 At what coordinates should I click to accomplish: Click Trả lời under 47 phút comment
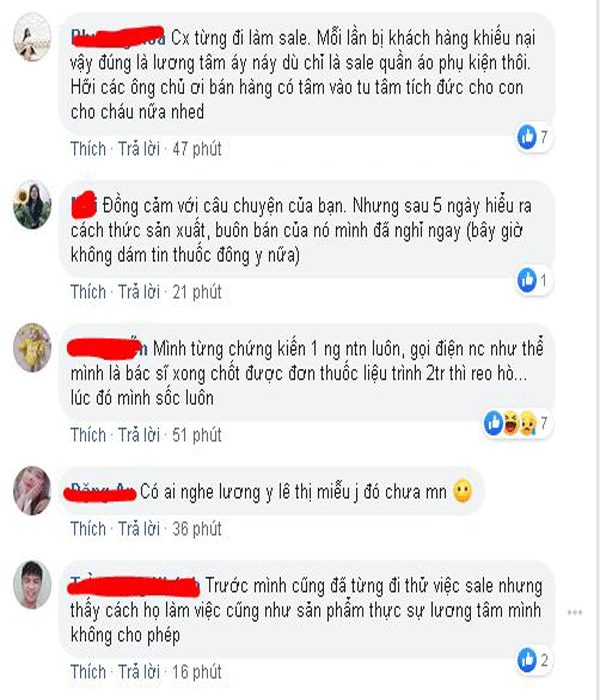tap(139, 149)
